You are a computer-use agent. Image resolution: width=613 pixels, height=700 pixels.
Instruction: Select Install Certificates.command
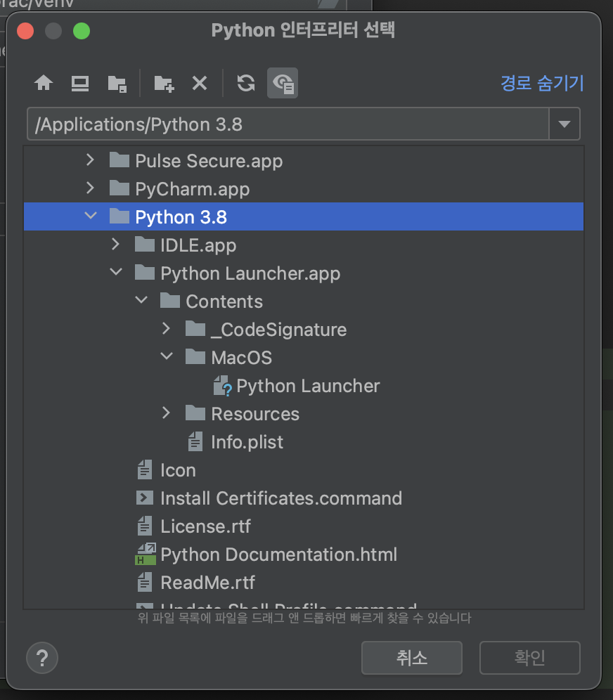(304, 498)
